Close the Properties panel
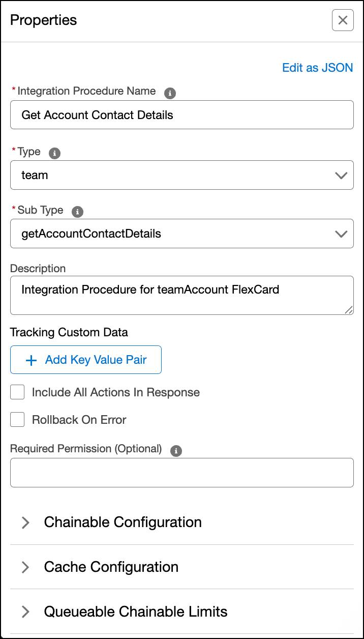This screenshot has height=639, width=364. (342, 20)
